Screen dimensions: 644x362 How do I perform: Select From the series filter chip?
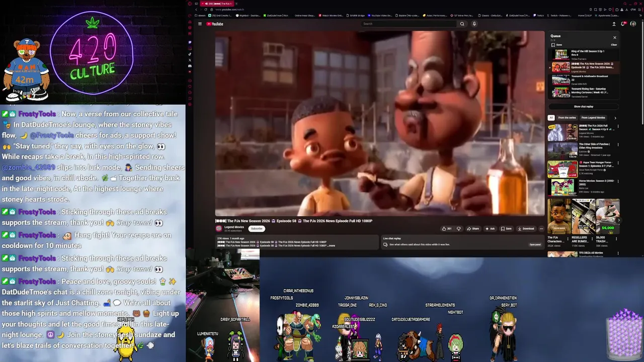pos(567,118)
